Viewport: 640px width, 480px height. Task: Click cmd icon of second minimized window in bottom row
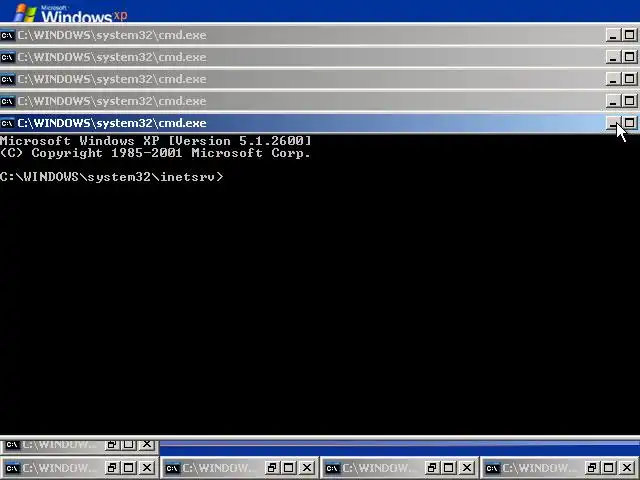(x=172, y=468)
